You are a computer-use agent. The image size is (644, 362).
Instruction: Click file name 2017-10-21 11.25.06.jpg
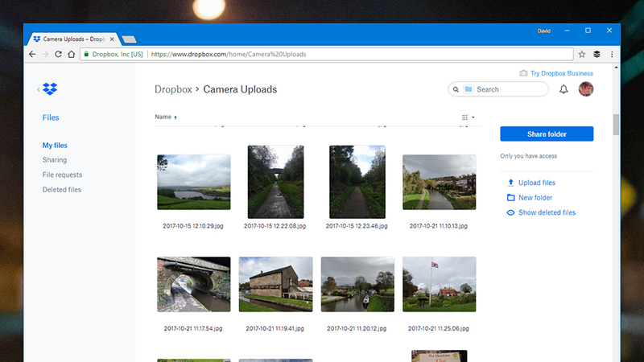coord(438,328)
